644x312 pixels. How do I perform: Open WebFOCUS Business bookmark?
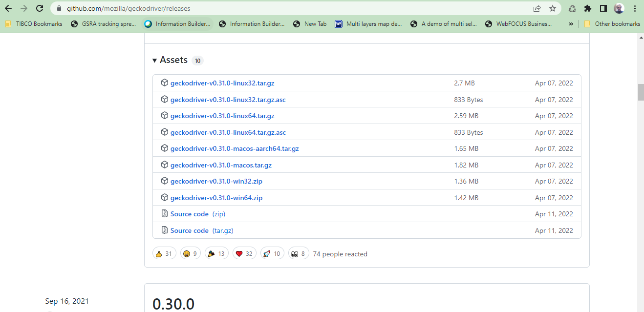click(x=518, y=23)
